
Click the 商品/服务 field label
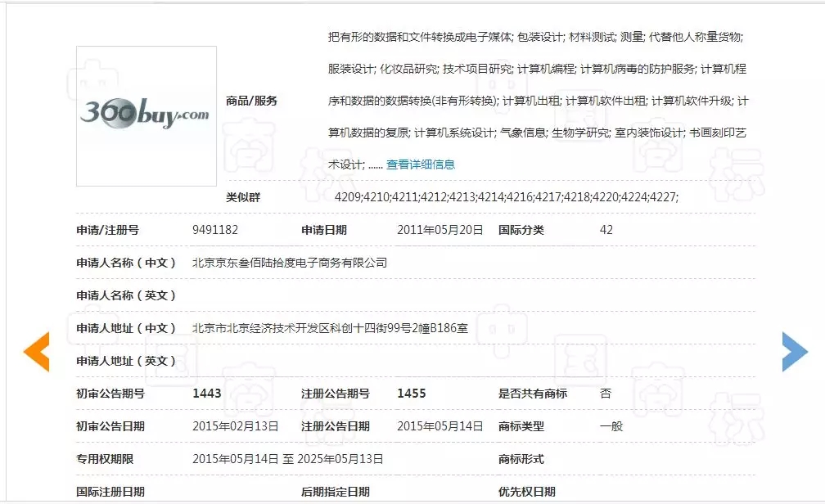pyautogui.click(x=251, y=101)
